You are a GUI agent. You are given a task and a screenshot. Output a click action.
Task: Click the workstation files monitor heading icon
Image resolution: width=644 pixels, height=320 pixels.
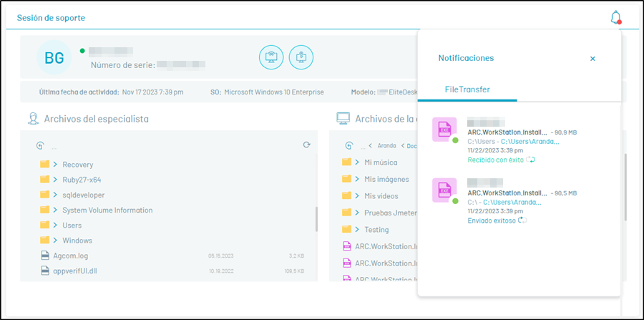click(343, 119)
